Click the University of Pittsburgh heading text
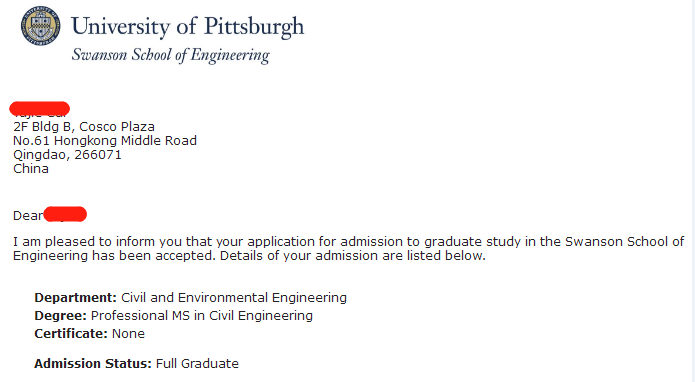Viewport: 695px width, 382px height. click(x=187, y=27)
